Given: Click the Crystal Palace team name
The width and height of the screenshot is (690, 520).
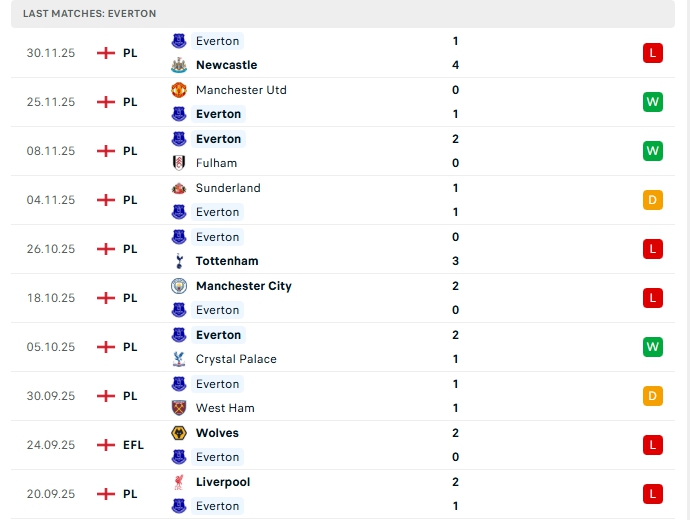Looking at the screenshot, I should (x=236, y=359).
